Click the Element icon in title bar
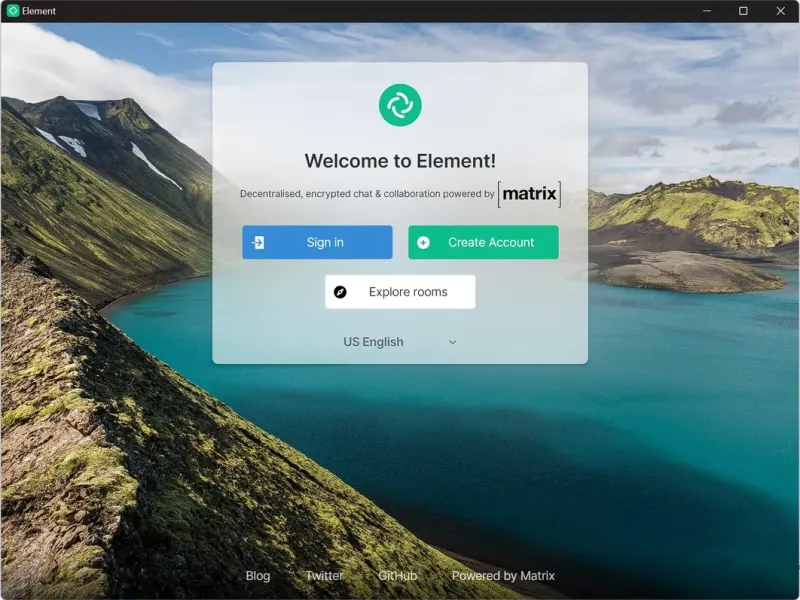800x600 pixels. pos(13,11)
